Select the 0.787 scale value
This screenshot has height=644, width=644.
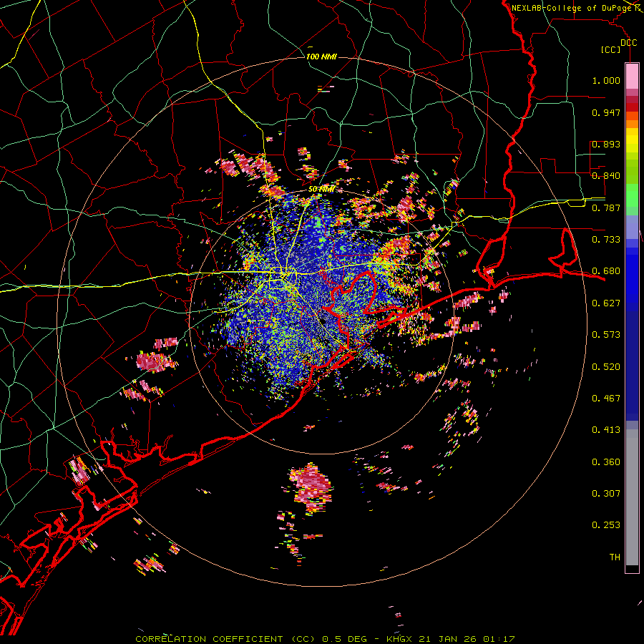606,208
